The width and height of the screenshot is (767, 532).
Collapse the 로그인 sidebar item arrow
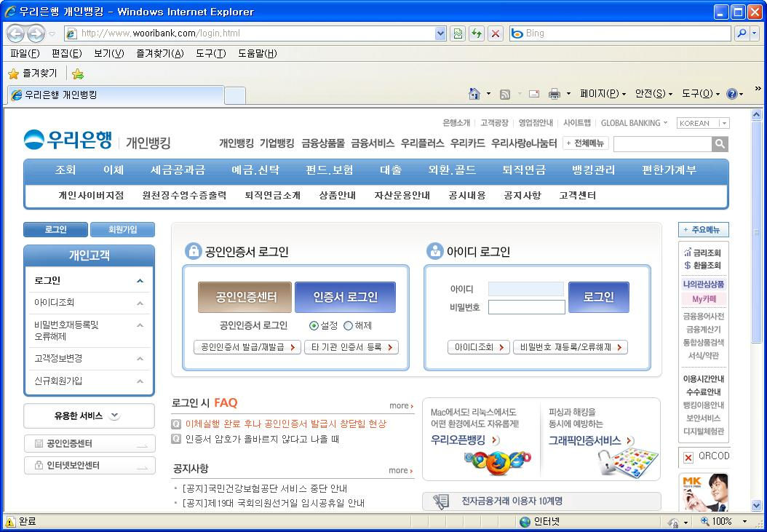140,281
